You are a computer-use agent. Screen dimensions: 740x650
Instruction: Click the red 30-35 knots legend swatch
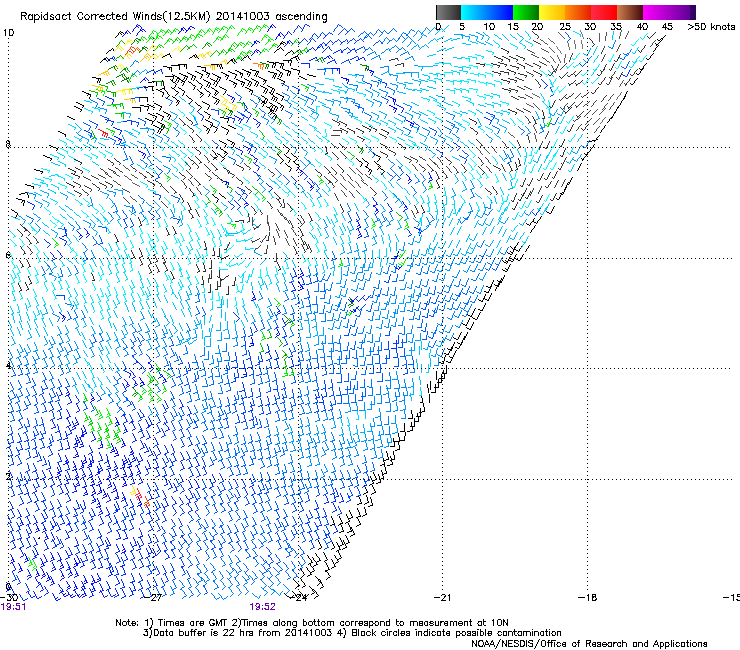tap(604, 12)
